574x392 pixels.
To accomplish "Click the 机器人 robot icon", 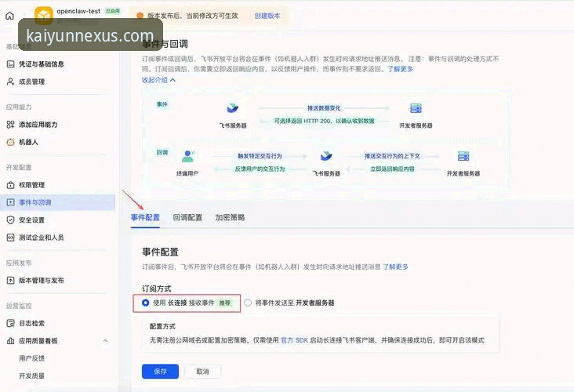I will (11, 142).
